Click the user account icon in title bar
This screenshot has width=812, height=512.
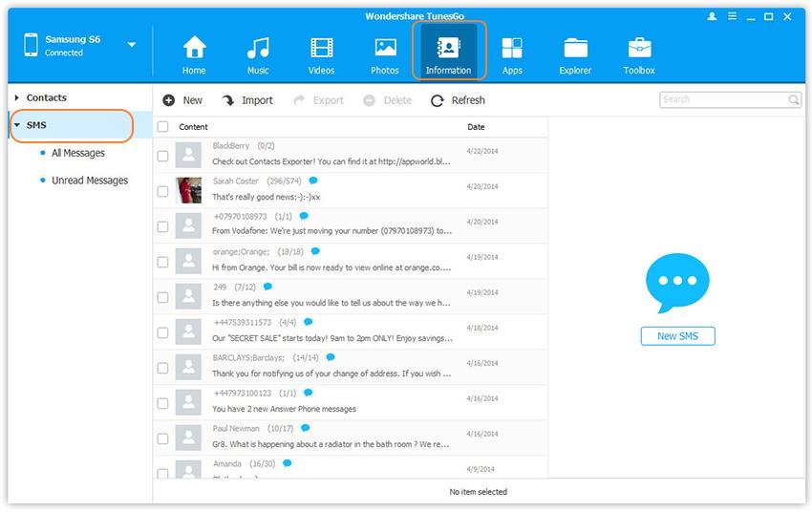[x=712, y=17]
